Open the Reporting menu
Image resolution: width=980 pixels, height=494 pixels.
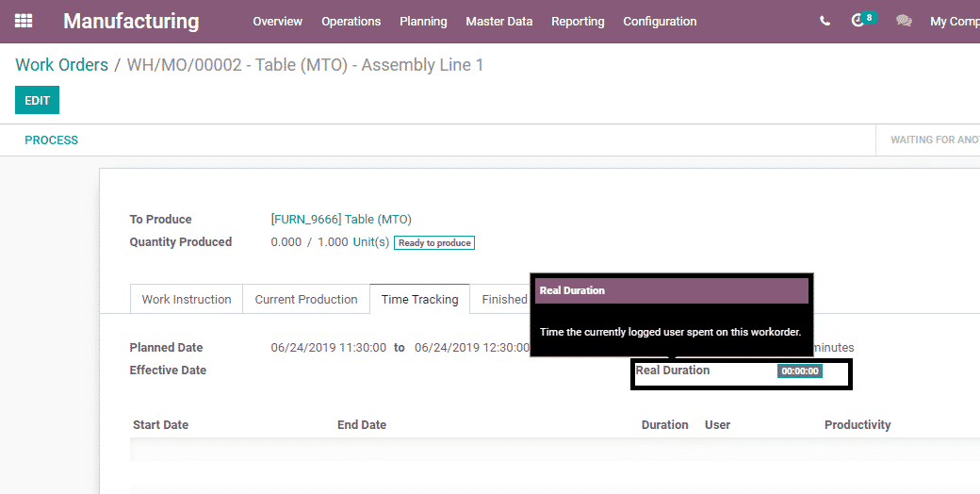coord(578,21)
